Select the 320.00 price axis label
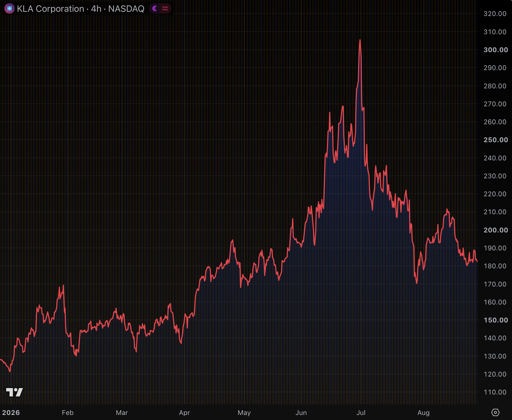The width and height of the screenshot is (512, 420). (495, 14)
